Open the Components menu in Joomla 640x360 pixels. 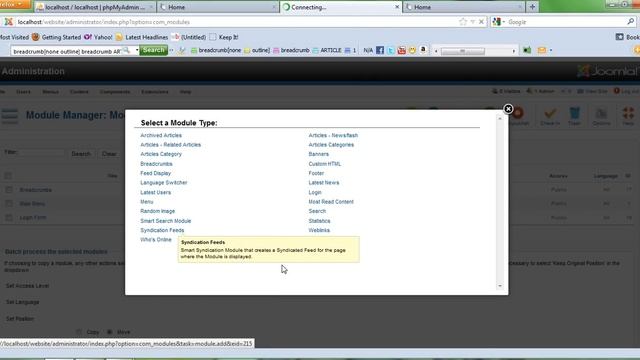(115, 92)
